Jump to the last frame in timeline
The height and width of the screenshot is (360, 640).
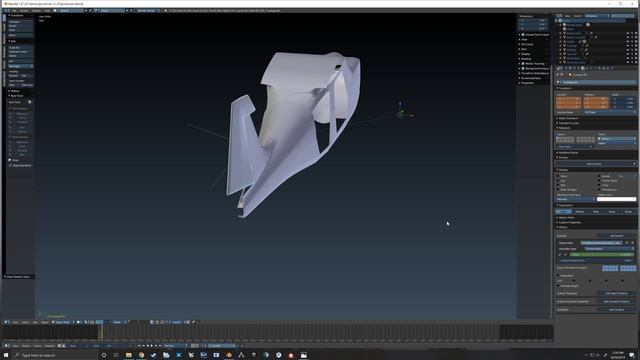(160, 346)
